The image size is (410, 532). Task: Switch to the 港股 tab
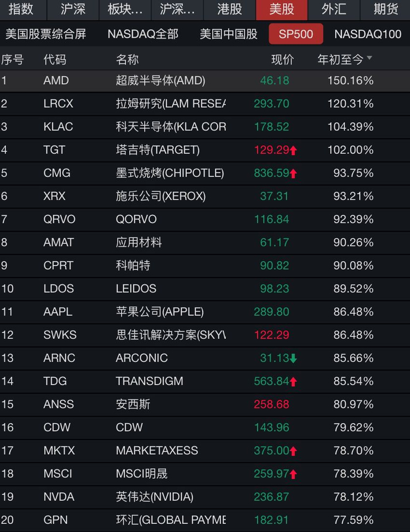coord(230,9)
